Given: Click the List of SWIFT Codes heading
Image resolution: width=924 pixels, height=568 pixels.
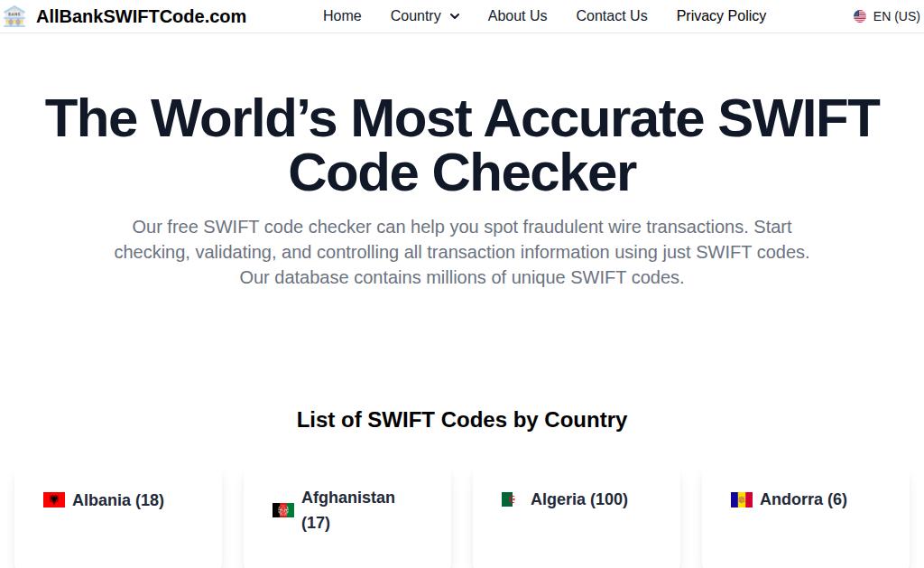Looking at the screenshot, I should click(x=462, y=420).
